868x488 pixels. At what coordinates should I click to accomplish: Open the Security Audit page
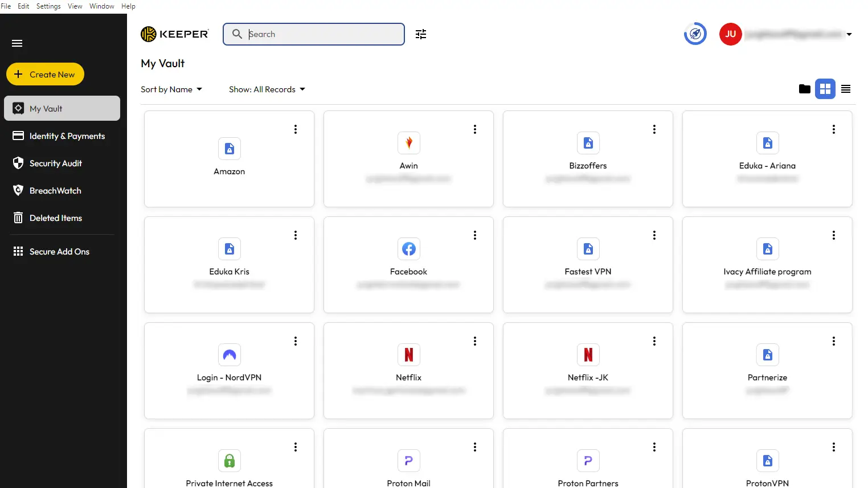click(x=62, y=163)
